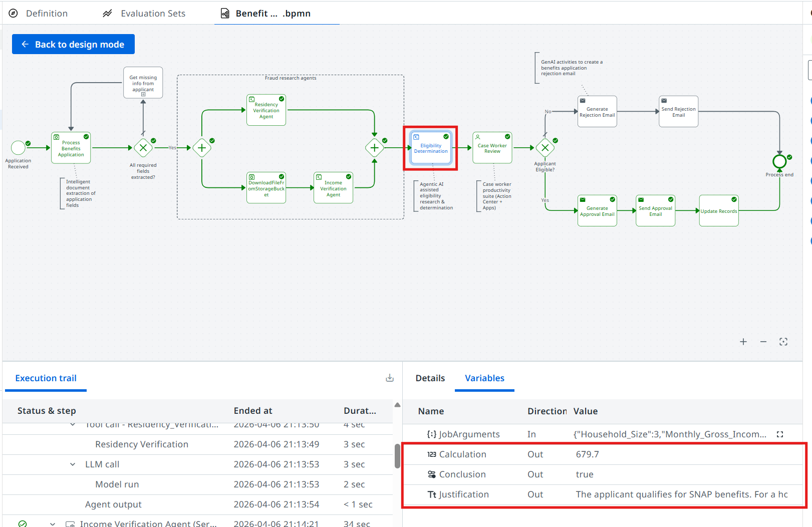This screenshot has height=527, width=812.
Task: Collapse the Income Verification Agent row chevron
Action: (x=53, y=523)
